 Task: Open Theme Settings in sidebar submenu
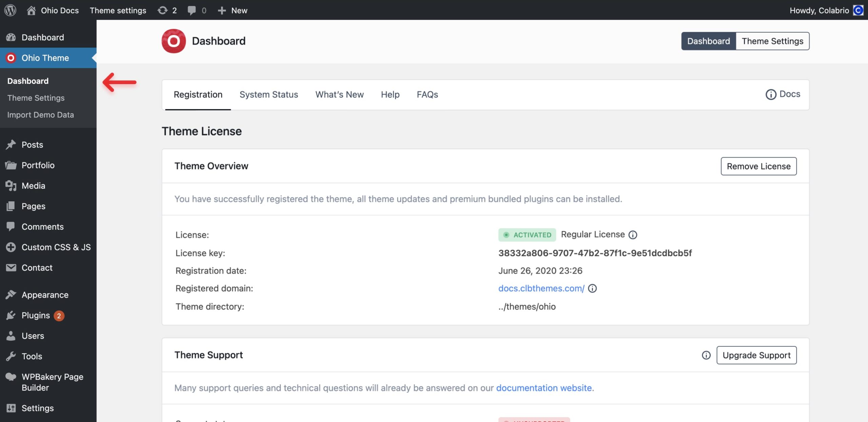click(36, 98)
